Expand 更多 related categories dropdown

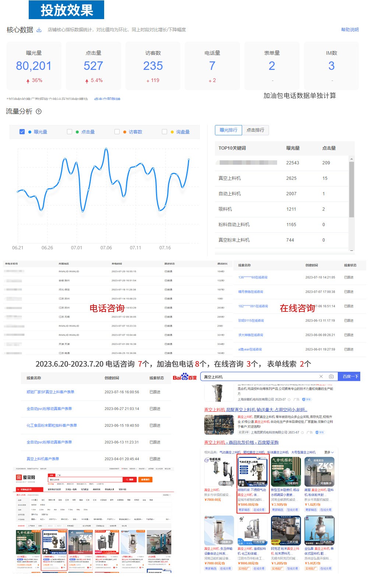[329, 452]
